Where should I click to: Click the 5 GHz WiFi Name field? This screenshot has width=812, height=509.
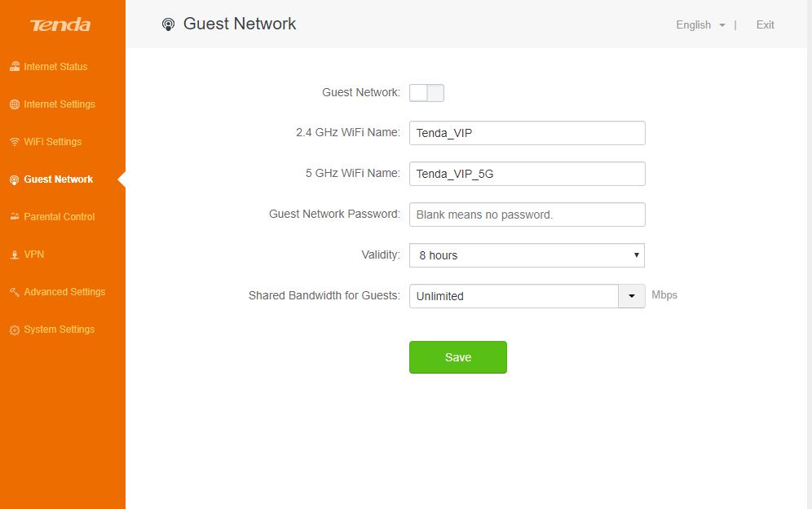point(527,174)
